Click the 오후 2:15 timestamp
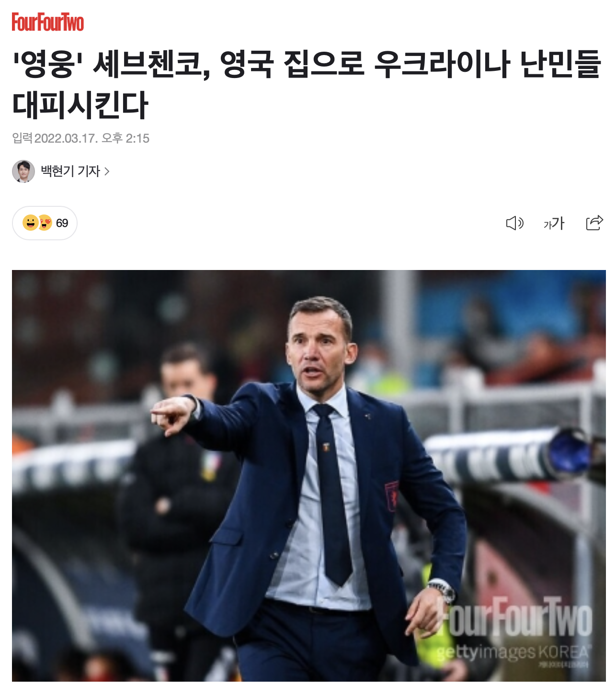Viewport: 616px width, 697px height. 125,138
